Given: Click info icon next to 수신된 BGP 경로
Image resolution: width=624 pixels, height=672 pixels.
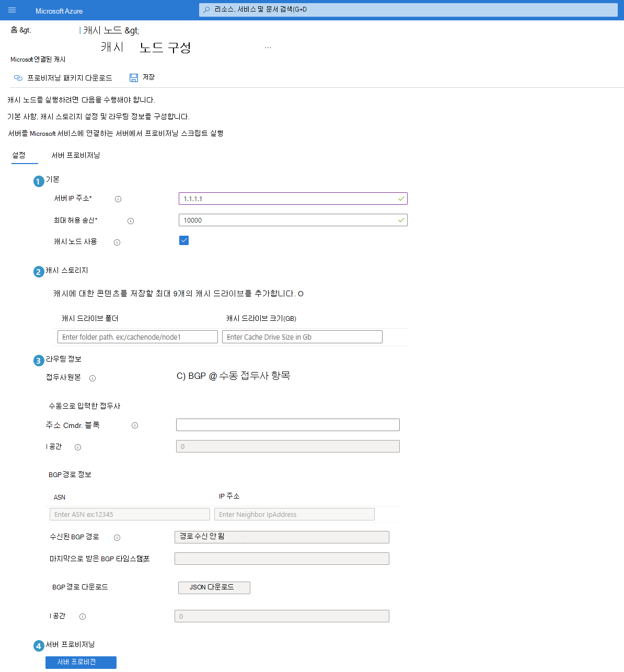Looking at the screenshot, I should pos(117,538).
